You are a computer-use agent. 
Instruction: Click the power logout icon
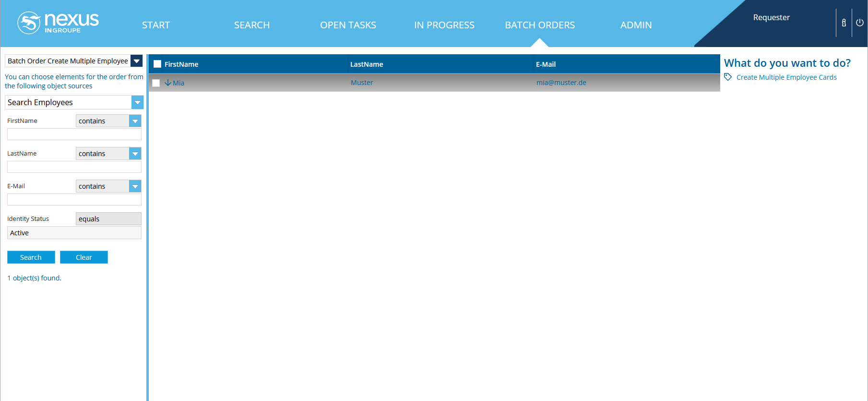[859, 23]
